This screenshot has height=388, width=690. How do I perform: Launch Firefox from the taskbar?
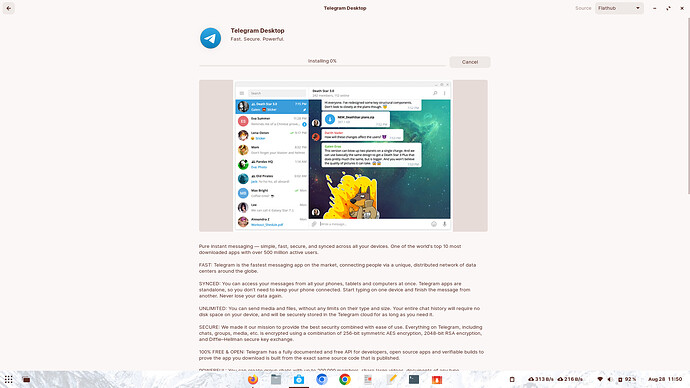(x=253, y=379)
